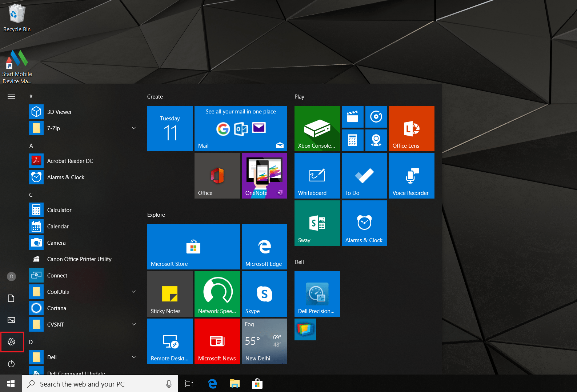
Task: Expand the Dell folder in app list
Action: pos(134,357)
